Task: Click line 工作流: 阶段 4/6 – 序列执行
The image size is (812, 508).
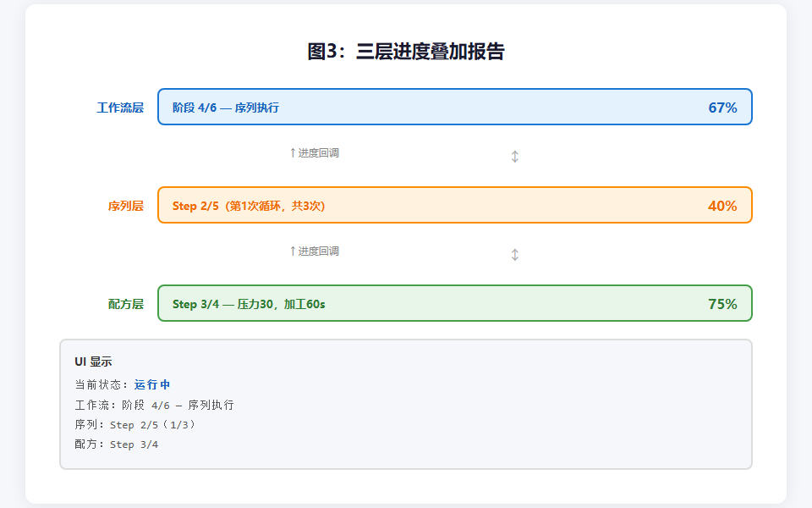Action: [x=154, y=405]
